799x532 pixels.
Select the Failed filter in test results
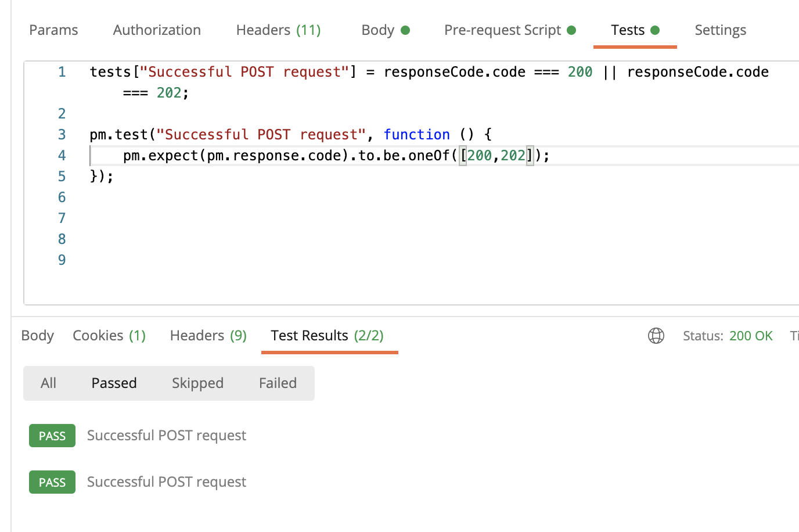(278, 383)
